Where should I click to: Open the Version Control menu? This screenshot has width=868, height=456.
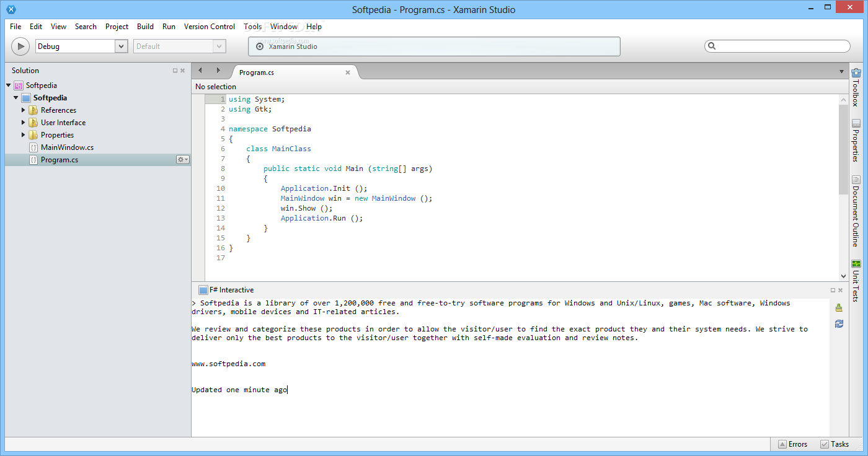[x=210, y=27]
